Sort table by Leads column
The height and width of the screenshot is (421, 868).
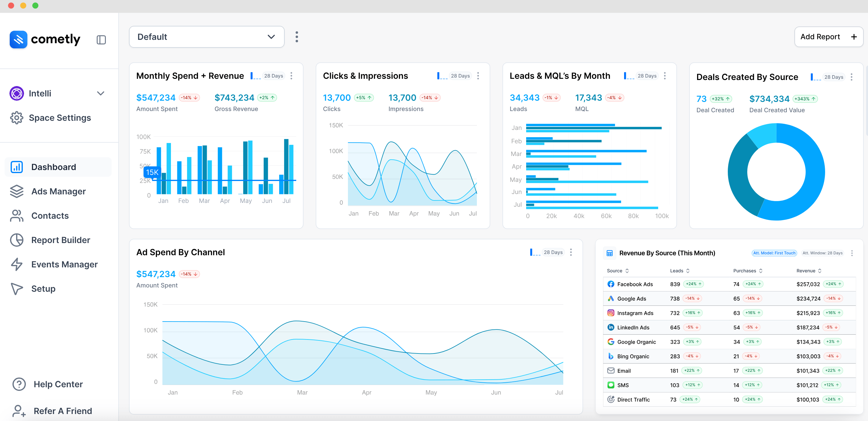680,271
